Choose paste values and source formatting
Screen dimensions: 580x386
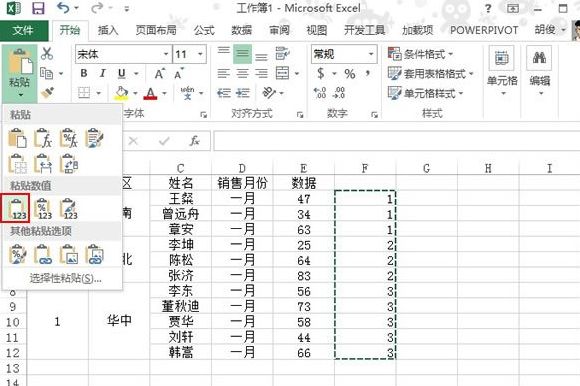(x=69, y=208)
